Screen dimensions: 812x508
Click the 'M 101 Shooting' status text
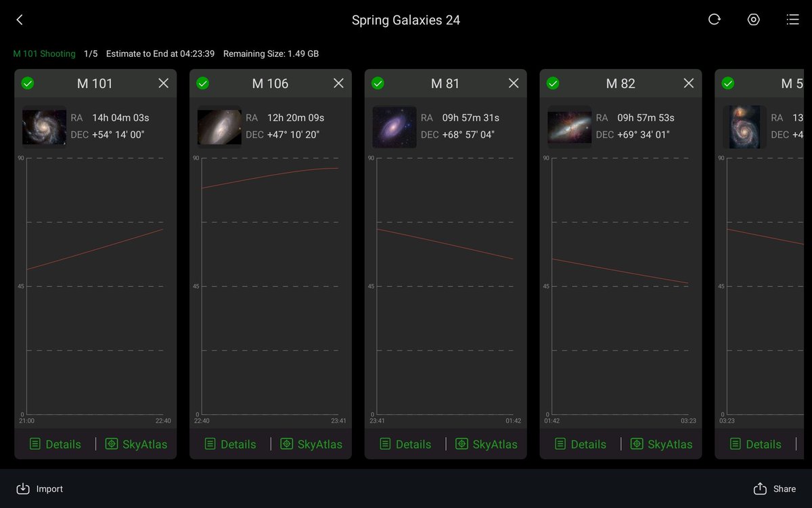44,54
